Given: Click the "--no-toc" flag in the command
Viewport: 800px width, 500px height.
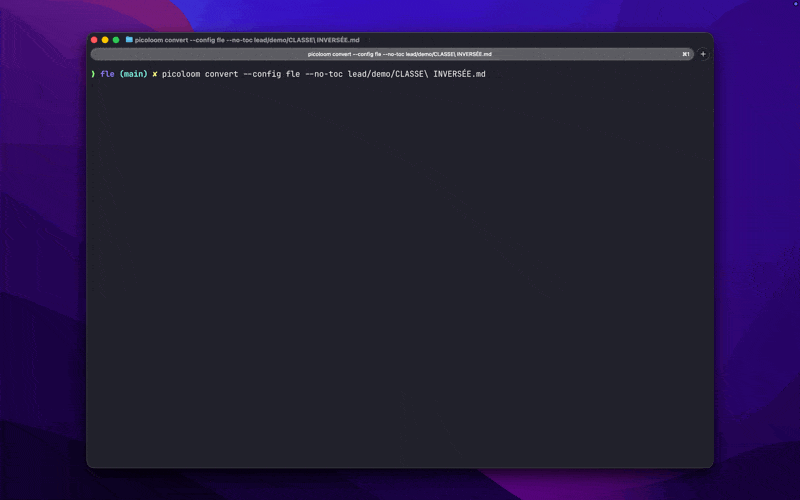Looking at the screenshot, I should coord(323,74).
